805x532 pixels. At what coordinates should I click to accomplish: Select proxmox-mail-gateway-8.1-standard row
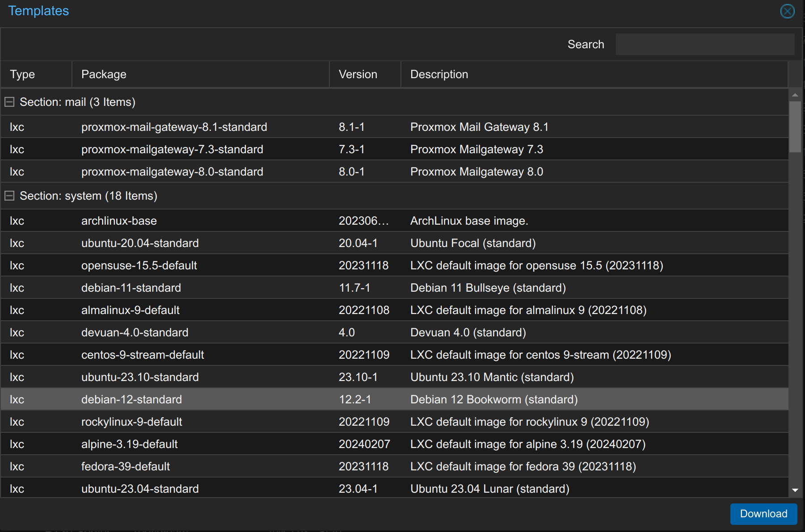pyautogui.click(x=394, y=127)
